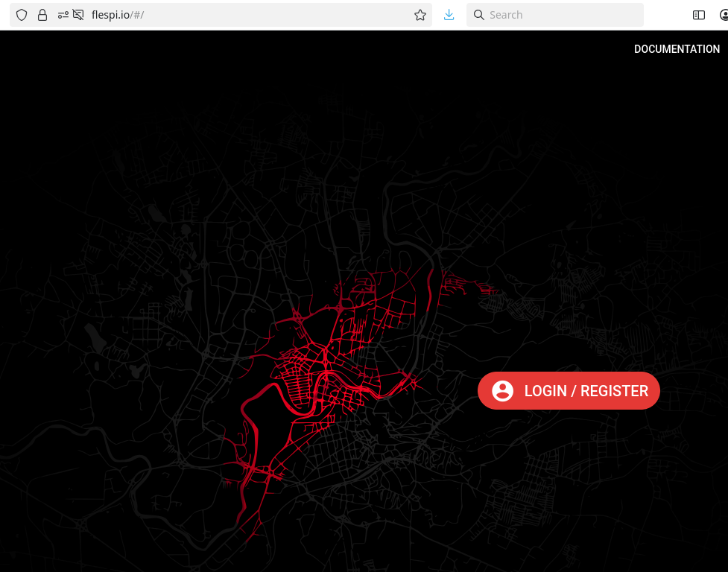Open the browser downloads arrow icon

coord(449,15)
